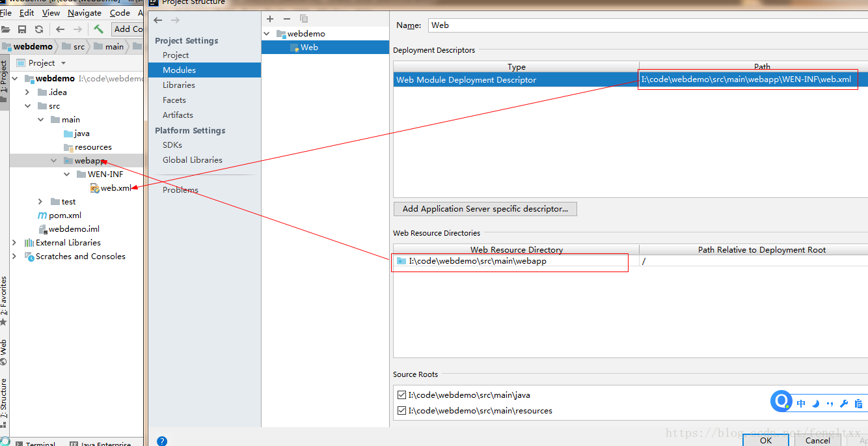
Task: Click the green Build hammer icon
Action: 98,29
